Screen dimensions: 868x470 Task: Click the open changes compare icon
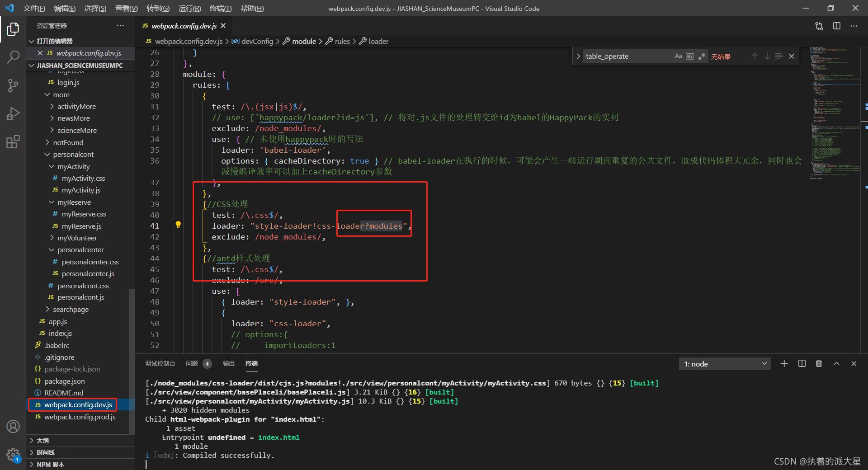tap(819, 26)
